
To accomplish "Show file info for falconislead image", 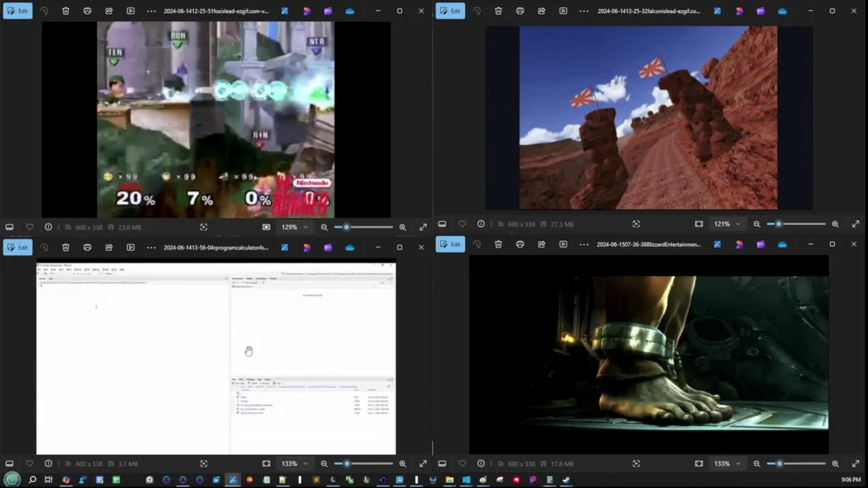I will 481,224.
